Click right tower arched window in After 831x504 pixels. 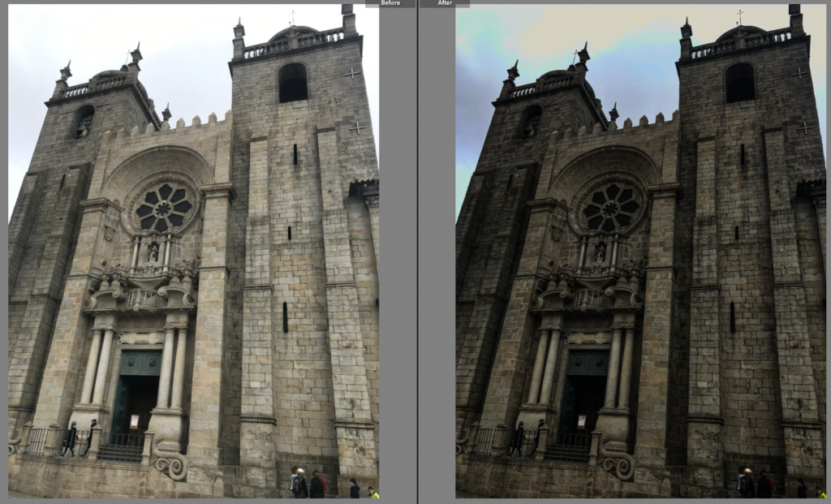click(x=739, y=83)
